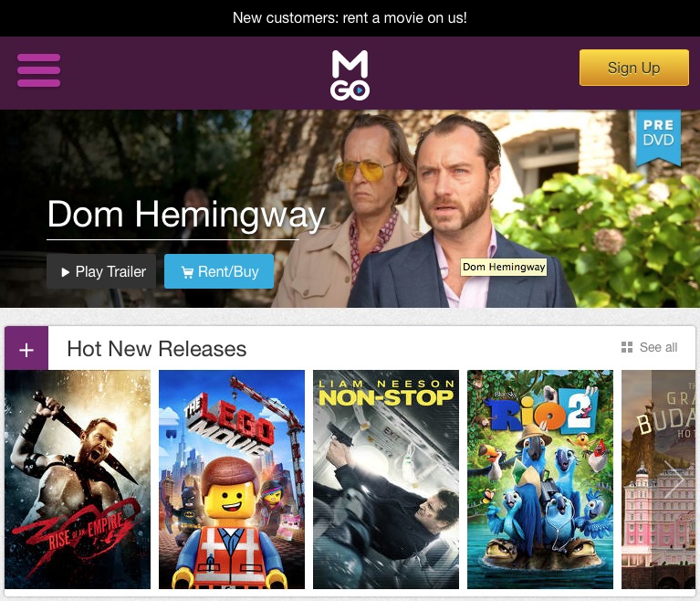700x601 pixels.
Task: Click the grid icon beside See all
Action: click(627, 347)
